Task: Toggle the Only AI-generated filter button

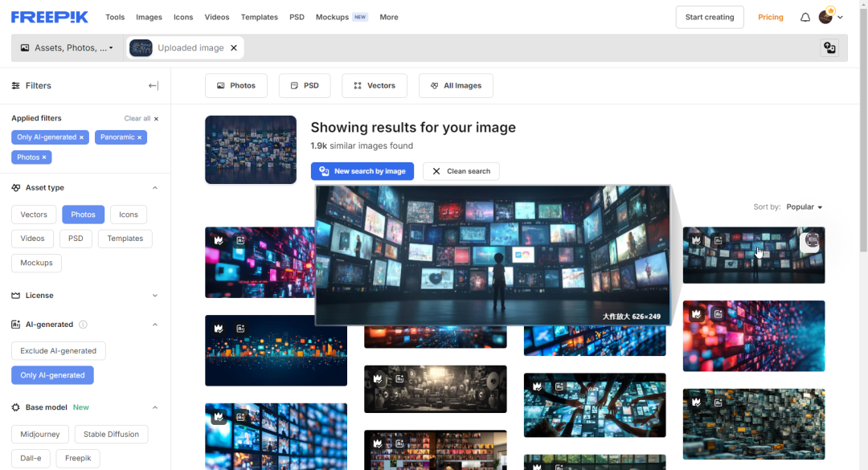Action: pos(52,375)
